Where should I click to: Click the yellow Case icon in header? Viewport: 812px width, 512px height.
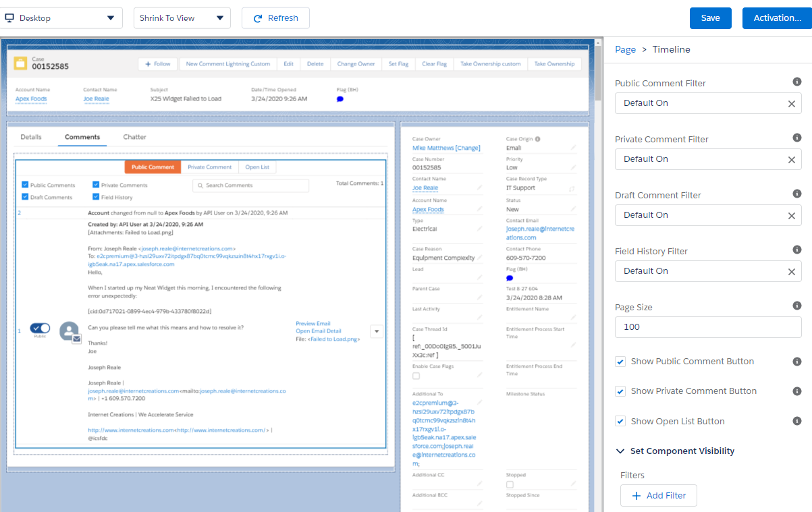coord(21,63)
